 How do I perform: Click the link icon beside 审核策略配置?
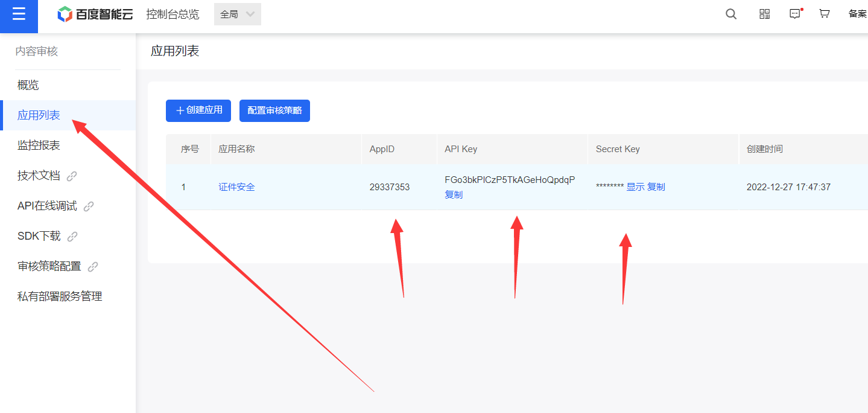click(x=93, y=267)
